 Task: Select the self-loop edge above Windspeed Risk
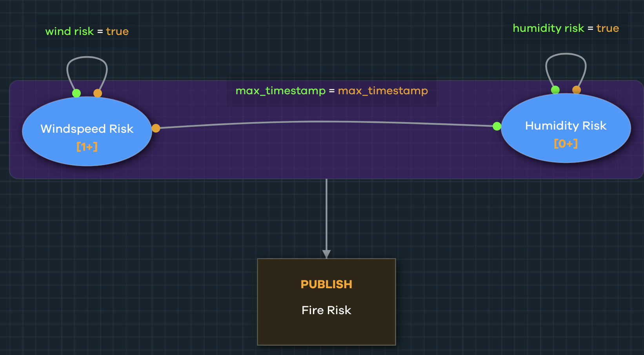coord(87,57)
